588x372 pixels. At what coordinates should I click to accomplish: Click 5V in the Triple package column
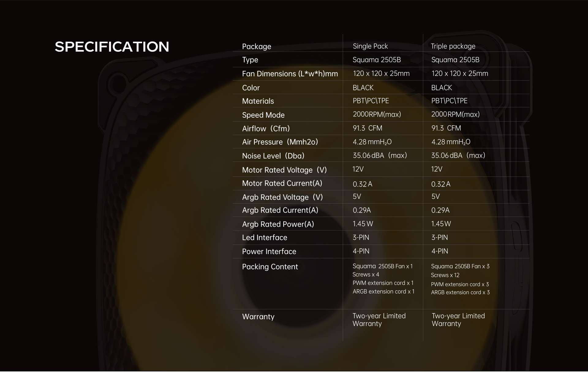435,196
